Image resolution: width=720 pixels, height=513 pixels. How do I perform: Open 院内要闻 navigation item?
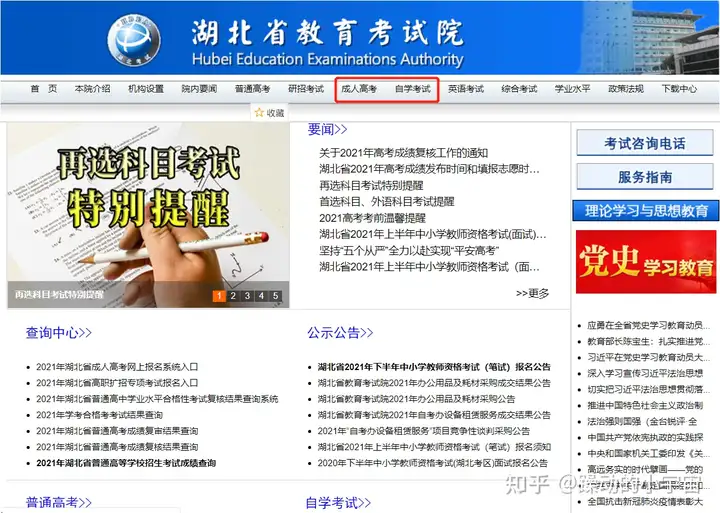point(199,89)
